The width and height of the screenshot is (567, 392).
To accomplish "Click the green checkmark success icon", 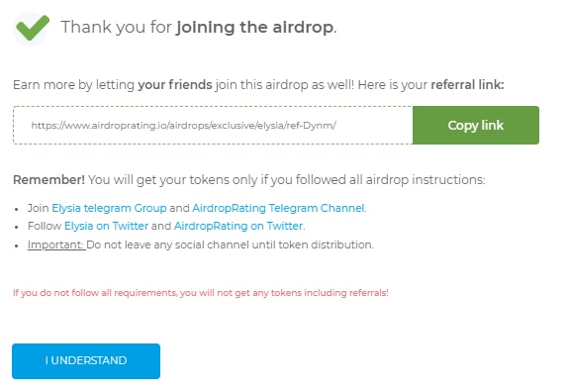I will tap(32, 28).
